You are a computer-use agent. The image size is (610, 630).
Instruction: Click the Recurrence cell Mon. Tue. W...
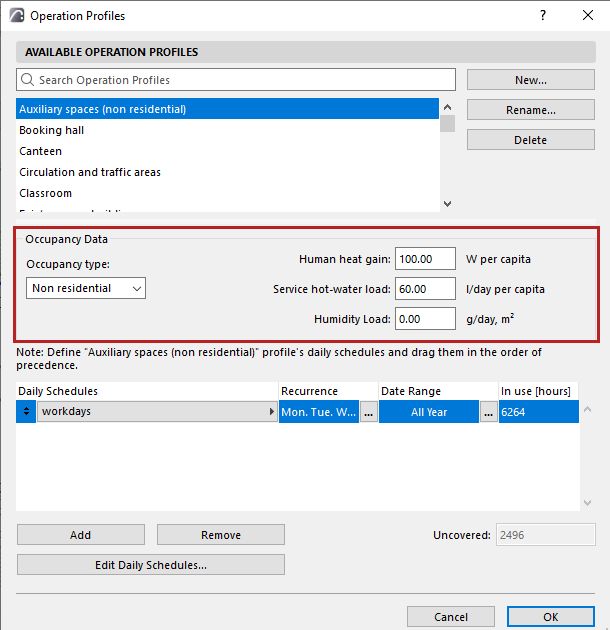tap(319, 412)
